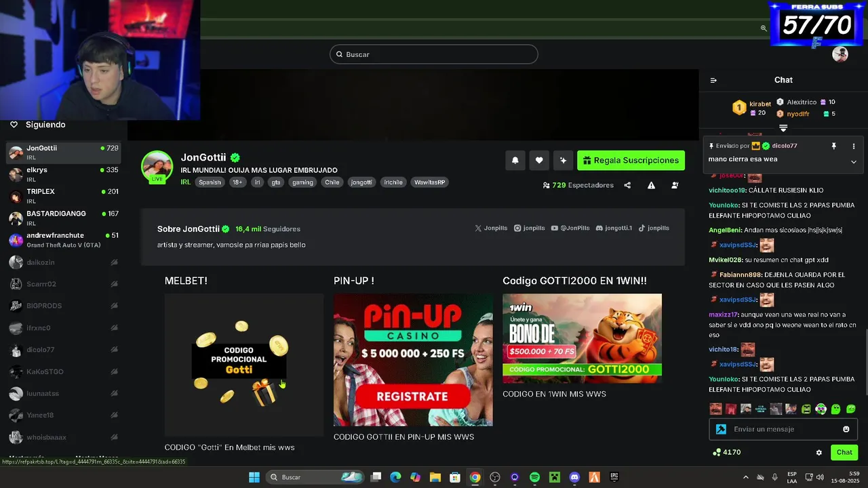Click the chat identity badge icon
Screen dimensions: 868x488
(x=721, y=429)
